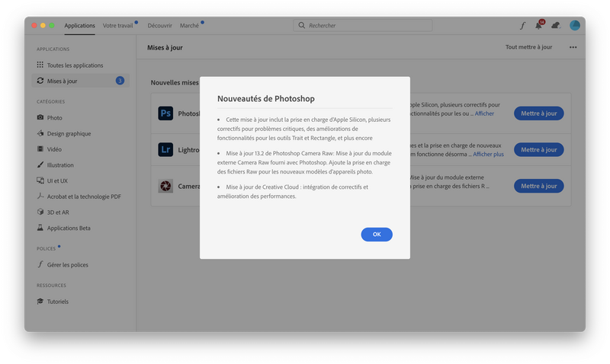Click the Mises à jour page heading
Viewport: 610px width, 364px height.
point(165,47)
